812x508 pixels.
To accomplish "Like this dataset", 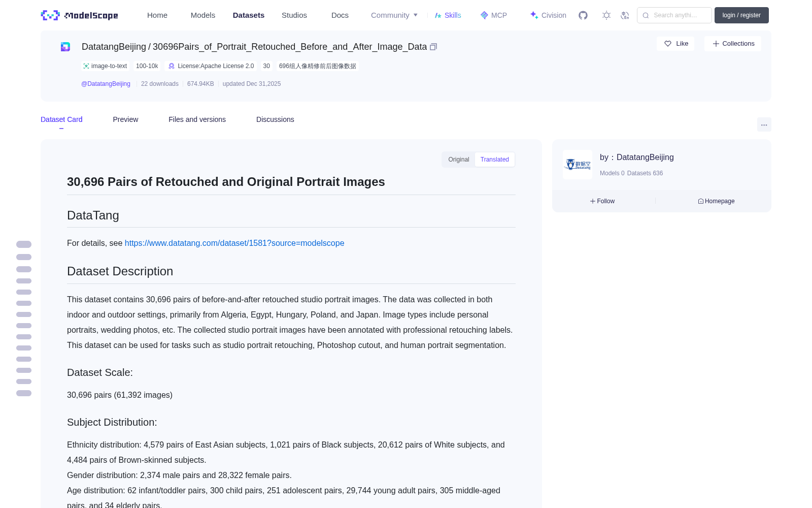I will [675, 44].
